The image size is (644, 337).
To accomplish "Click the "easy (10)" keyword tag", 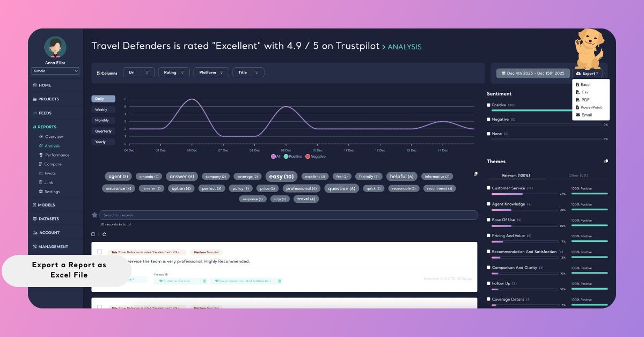I will 281,176.
